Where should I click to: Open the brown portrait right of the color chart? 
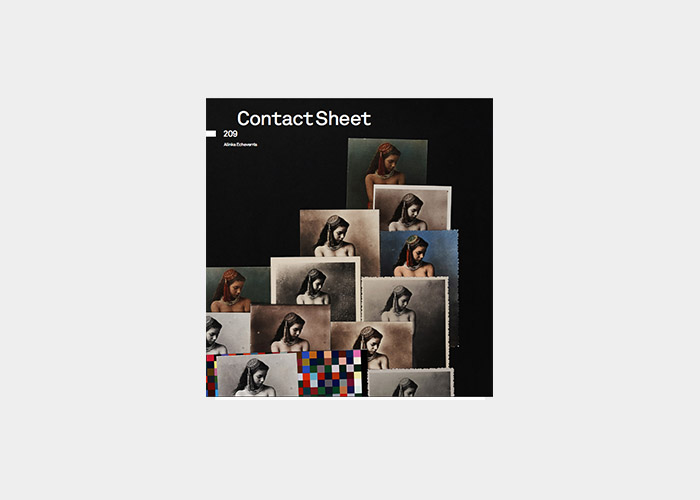coord(371,345)
